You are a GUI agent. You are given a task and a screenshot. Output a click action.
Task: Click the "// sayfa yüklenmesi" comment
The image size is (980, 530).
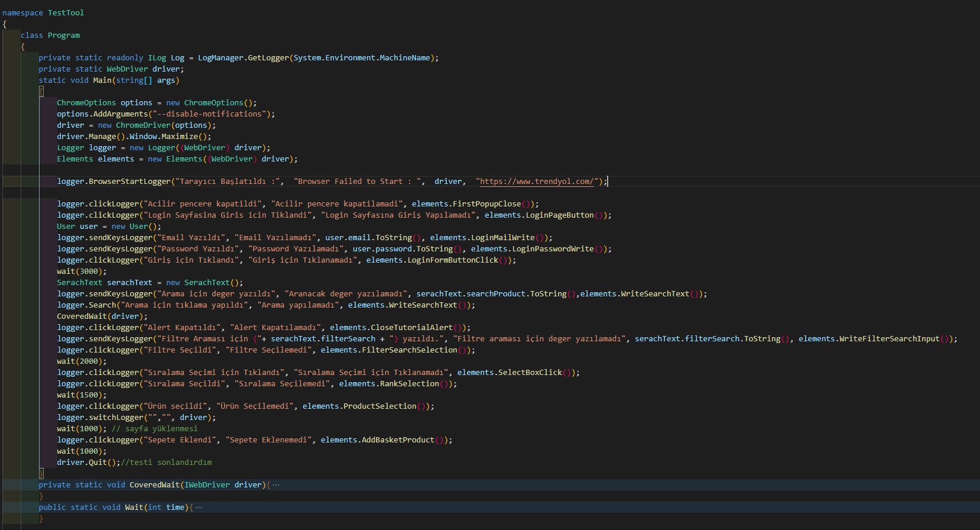click(155, 429)
